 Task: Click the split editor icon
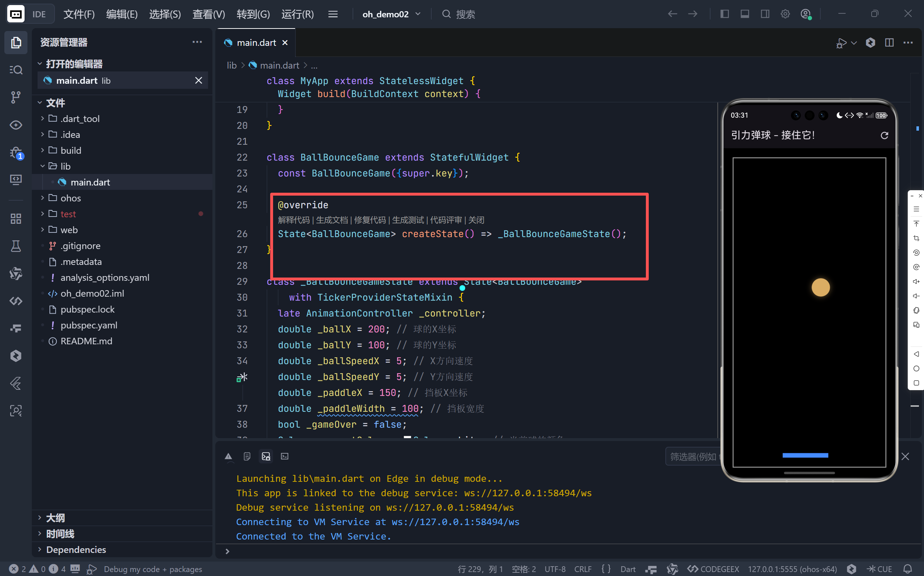click(889, 43)
